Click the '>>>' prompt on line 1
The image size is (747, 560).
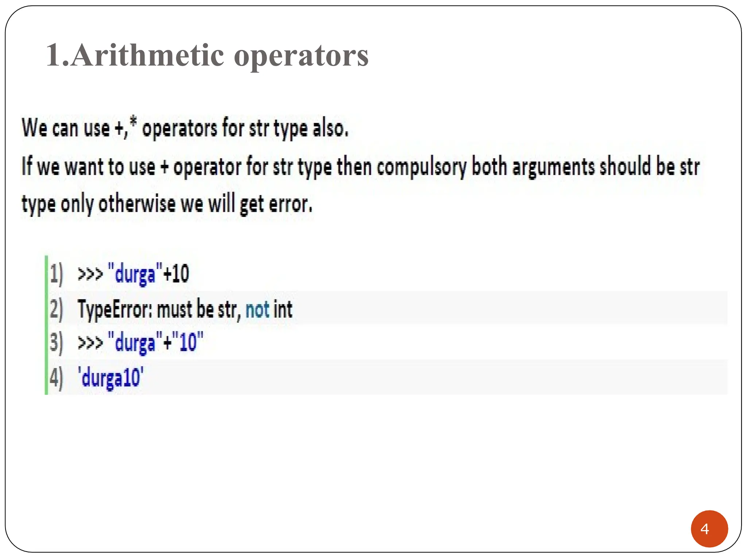[x=90, y=274]
